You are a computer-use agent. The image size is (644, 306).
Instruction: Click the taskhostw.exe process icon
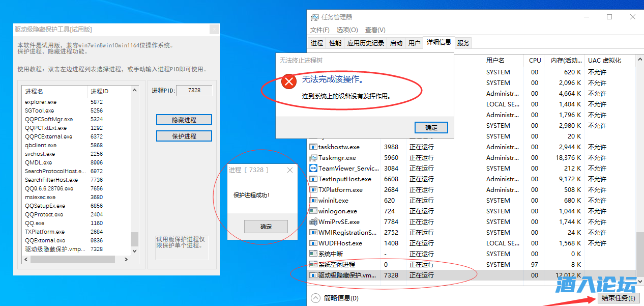[x=313, y=147]
